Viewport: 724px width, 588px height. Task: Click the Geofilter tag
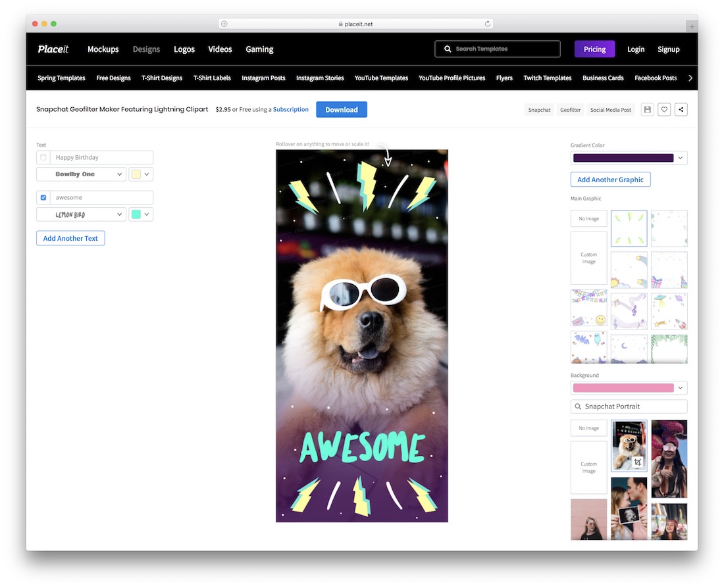point(570,110)
